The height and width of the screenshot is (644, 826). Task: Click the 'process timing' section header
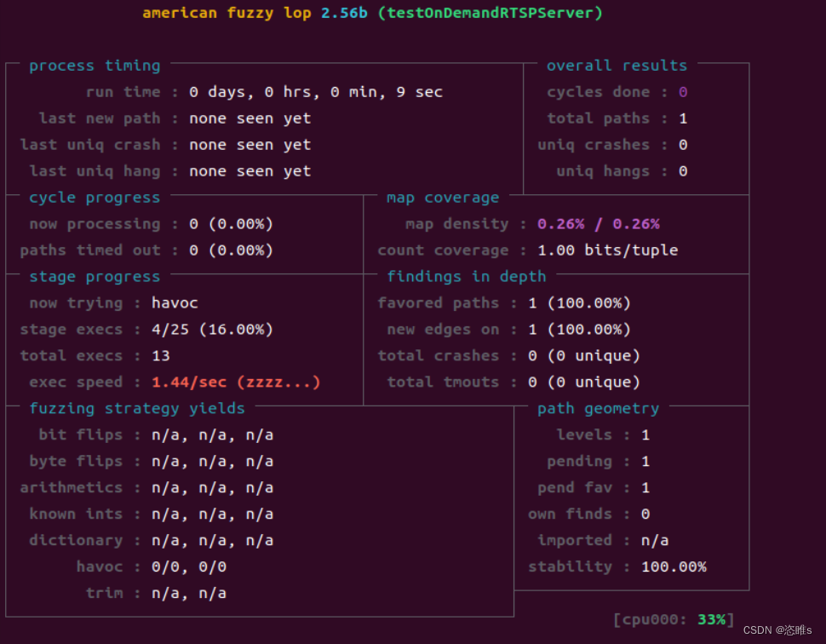(x=95, y=66)
